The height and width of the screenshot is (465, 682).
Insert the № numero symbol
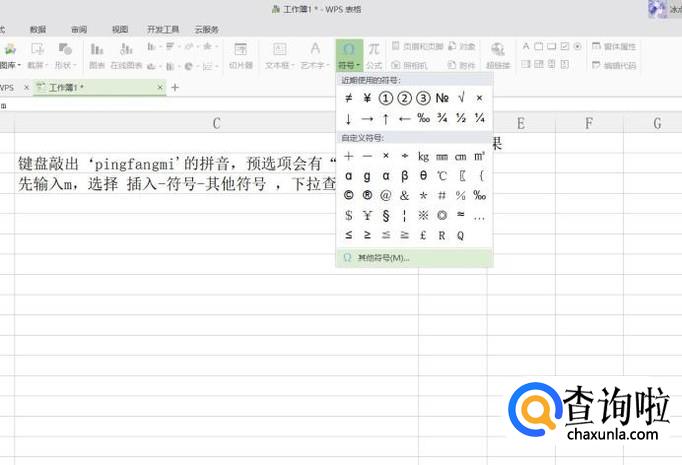[x=442, y=98]
